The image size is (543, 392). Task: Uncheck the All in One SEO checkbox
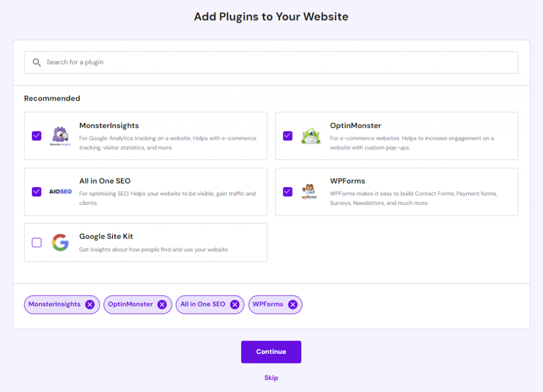(x=36, y=191)
